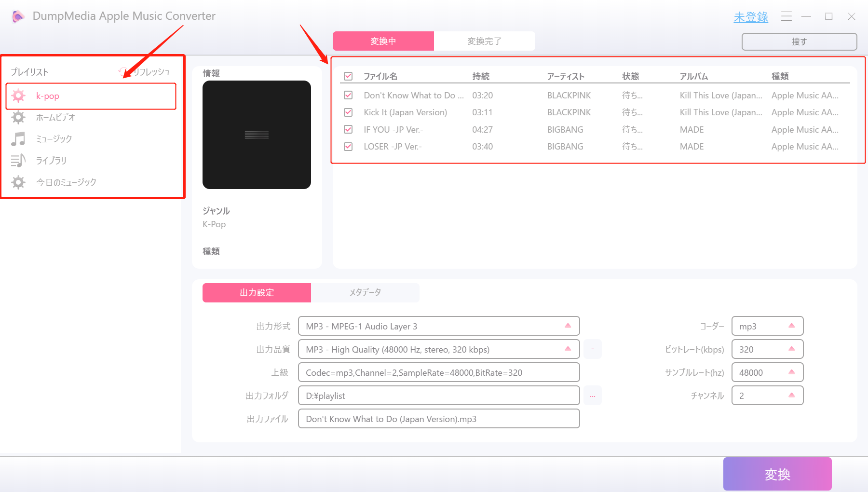Sort by 状態 column header
The height and width of the screenshot is (492, 868).
click(630, 76)
